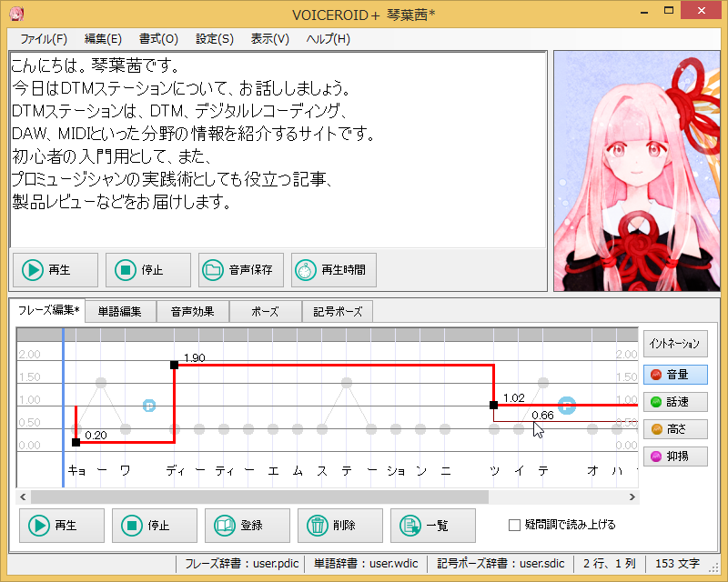
Task: Click the volume handle labeled 1.90
Action: click(x=174, y=366)
